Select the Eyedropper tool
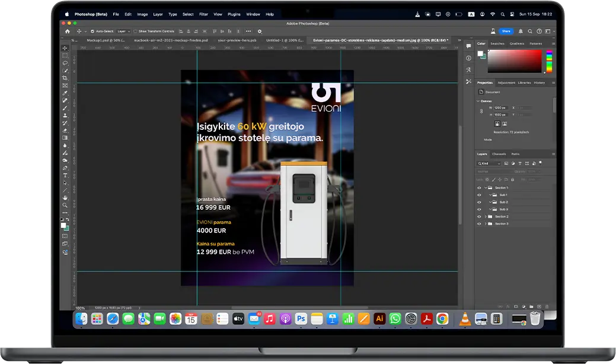This screenshot has height=364, width=616. click(65, 93)
